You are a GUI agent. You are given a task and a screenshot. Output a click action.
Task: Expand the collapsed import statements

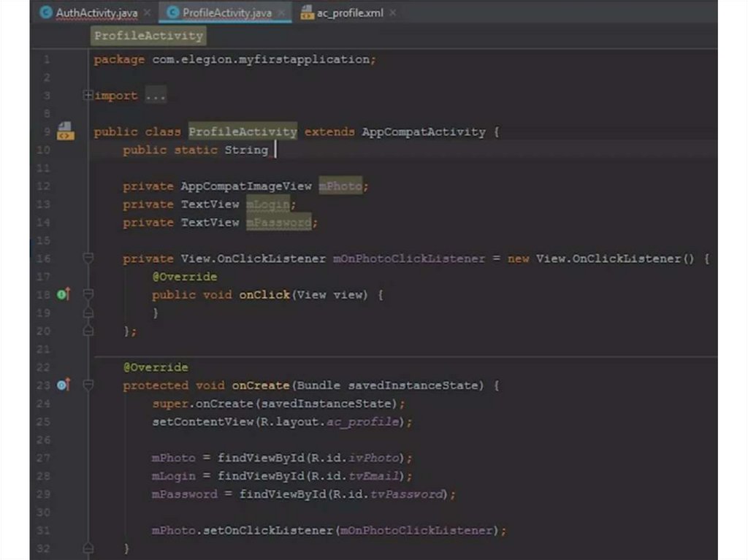88,96
